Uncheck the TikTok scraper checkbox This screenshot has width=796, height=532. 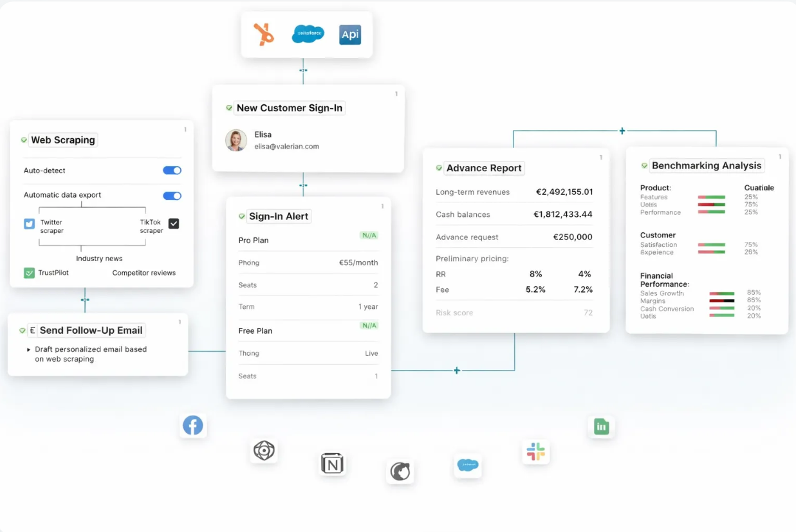174,223
